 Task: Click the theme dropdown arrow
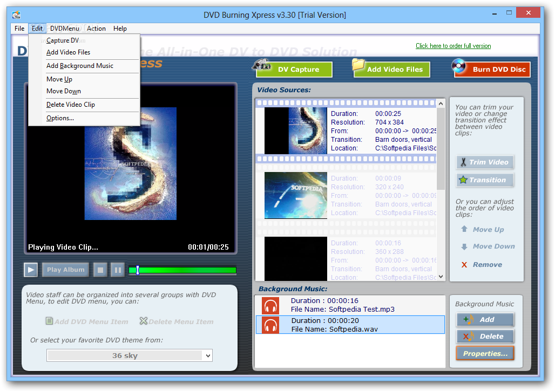(x=208, y=355)
